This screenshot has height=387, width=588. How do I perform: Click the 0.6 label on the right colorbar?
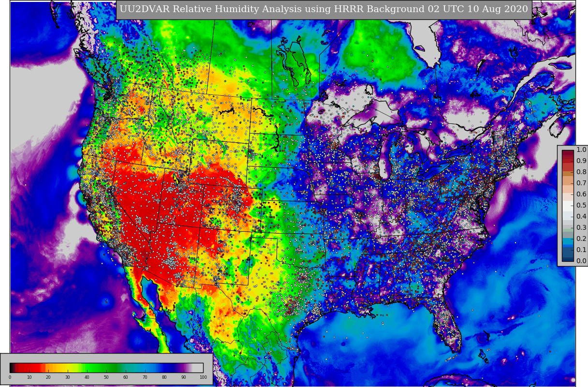click(x=581, y=194)
